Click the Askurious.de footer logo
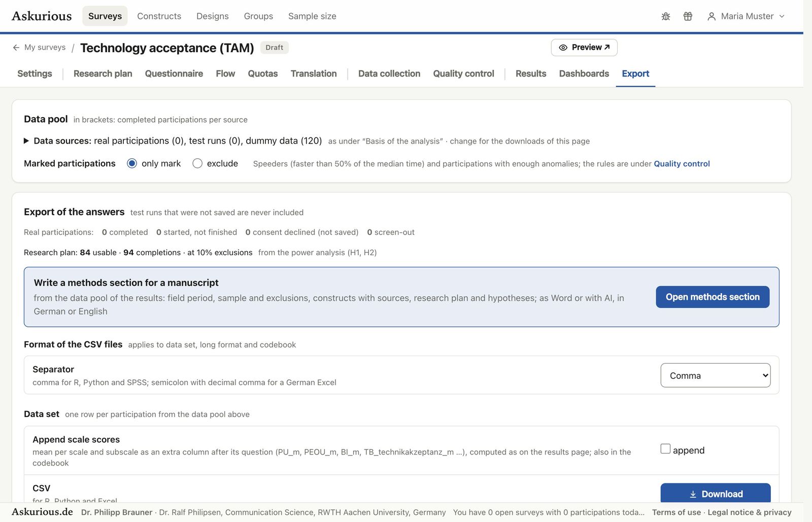This screenshot has height=522, width=812. tap(42, 512)
